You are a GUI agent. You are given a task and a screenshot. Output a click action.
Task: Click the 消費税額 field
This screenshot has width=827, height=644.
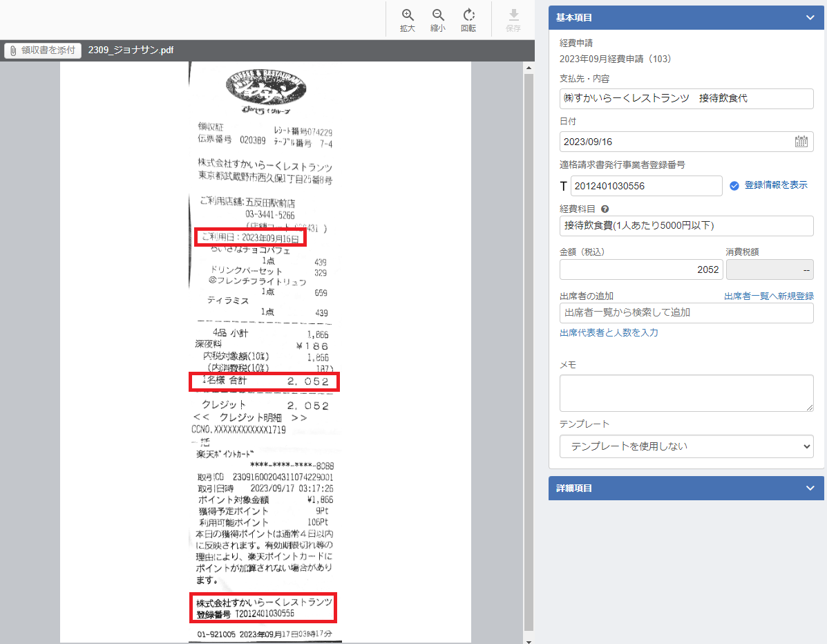(x=770, y=269)
